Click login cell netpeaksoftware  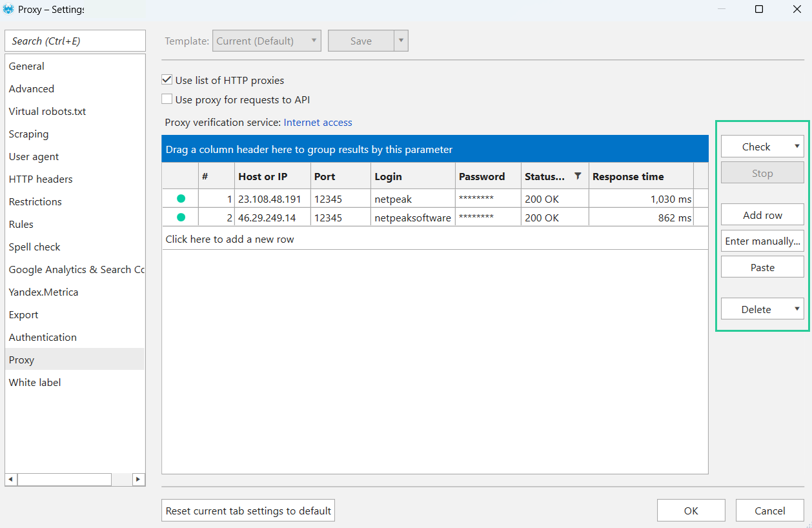point(413,218)
